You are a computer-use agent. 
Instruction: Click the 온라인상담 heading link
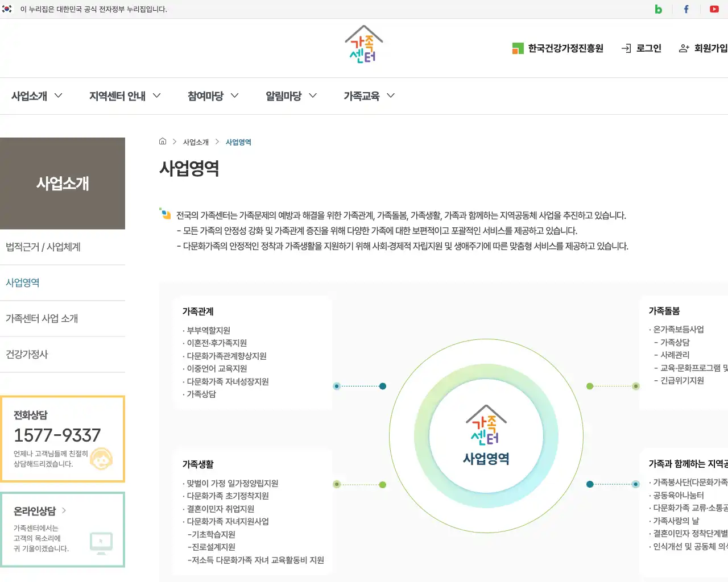point(35,511)
